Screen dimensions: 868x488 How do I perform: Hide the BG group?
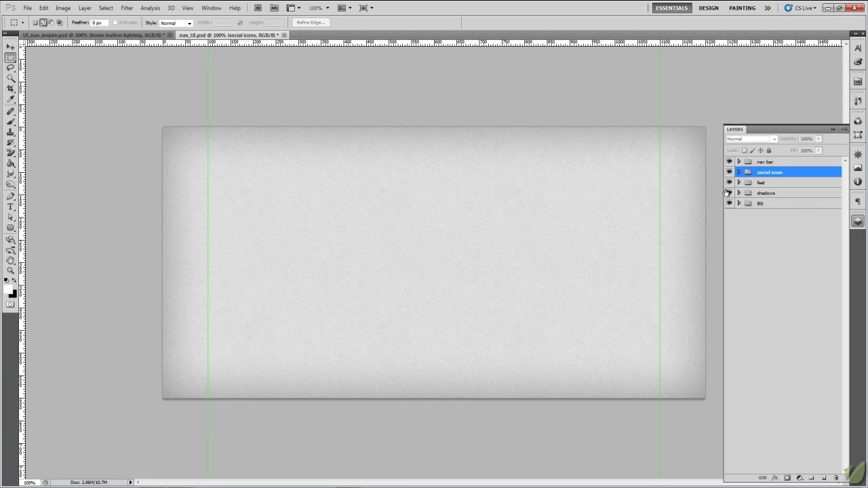[730, 203]
